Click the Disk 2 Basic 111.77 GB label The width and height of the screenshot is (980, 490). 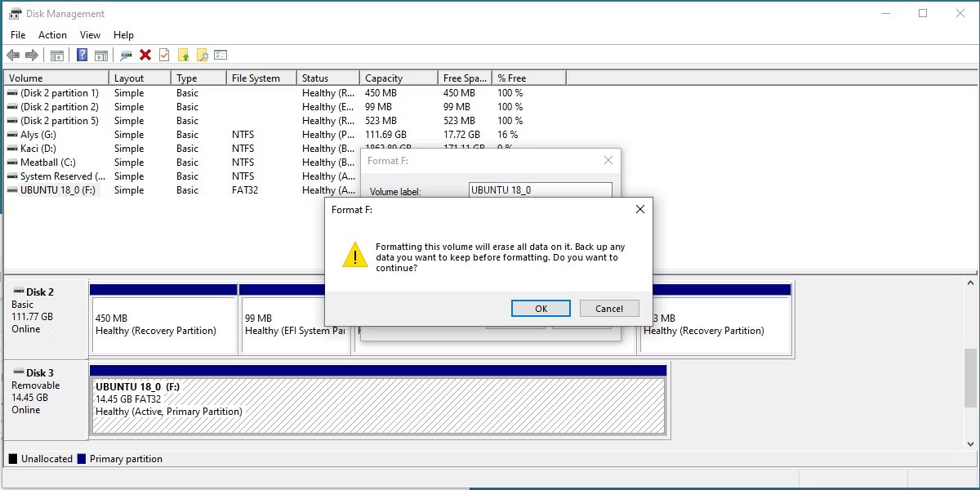[46, 318]
